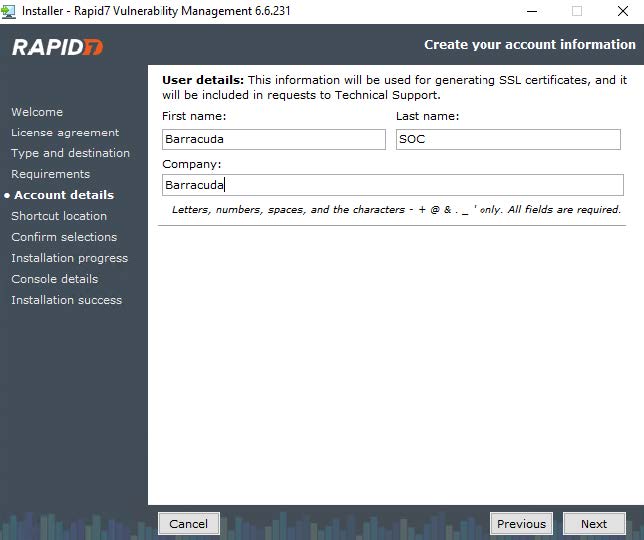The width and height of the screenshot is (644, 540).
Task: Click the allowed characters hint text
Action: 396,209
